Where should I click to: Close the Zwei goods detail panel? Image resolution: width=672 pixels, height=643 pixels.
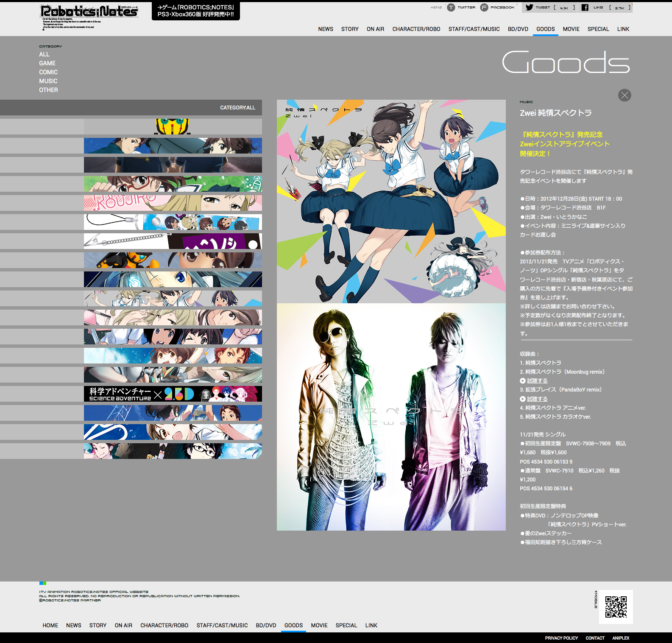[x=625, y=95]
